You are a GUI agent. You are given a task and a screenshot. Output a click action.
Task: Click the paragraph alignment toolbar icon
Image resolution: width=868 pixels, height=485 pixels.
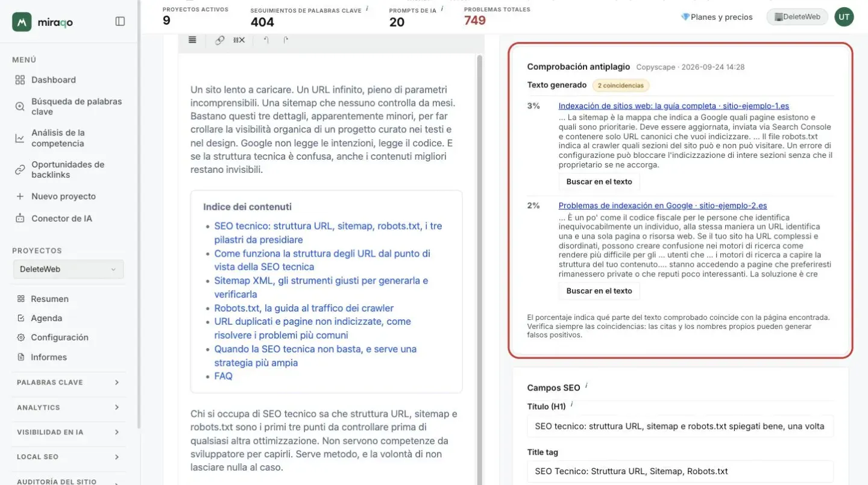[x=192, y=40]
